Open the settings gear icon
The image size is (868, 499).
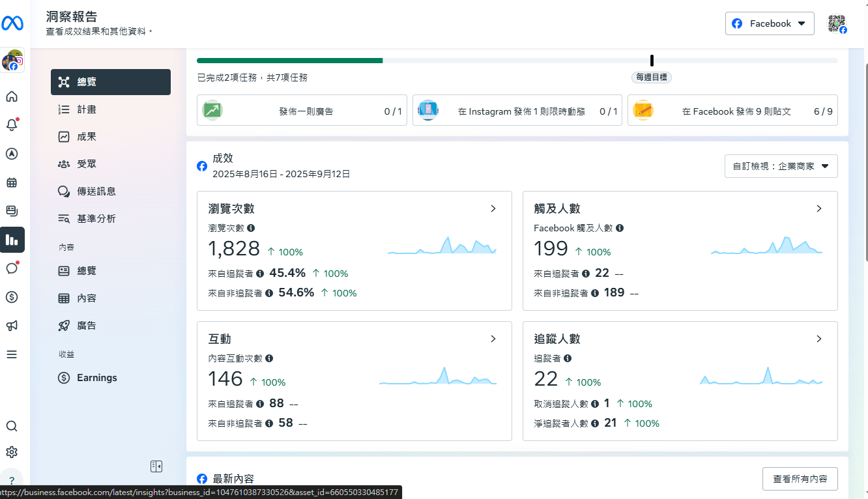tap(12, 452)
